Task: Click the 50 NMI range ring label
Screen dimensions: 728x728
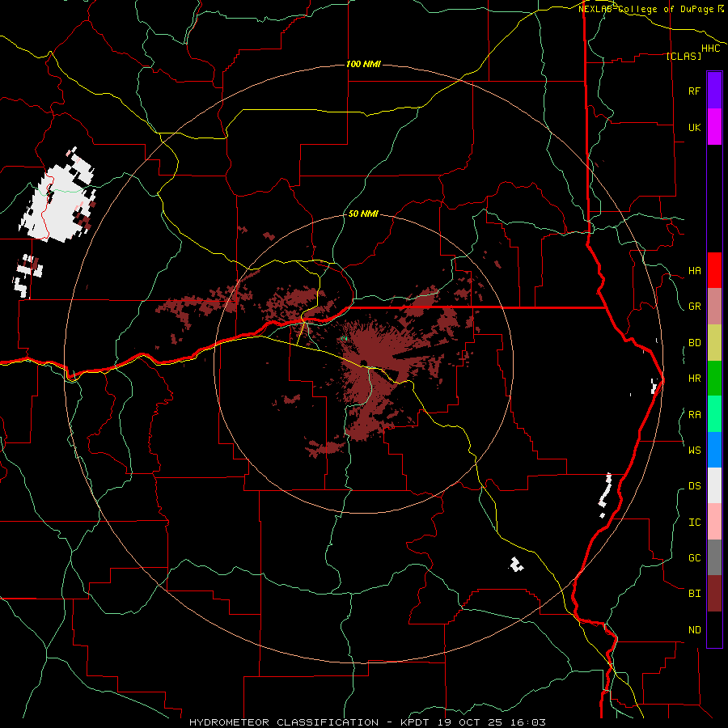Action: (x=363, y=214)
